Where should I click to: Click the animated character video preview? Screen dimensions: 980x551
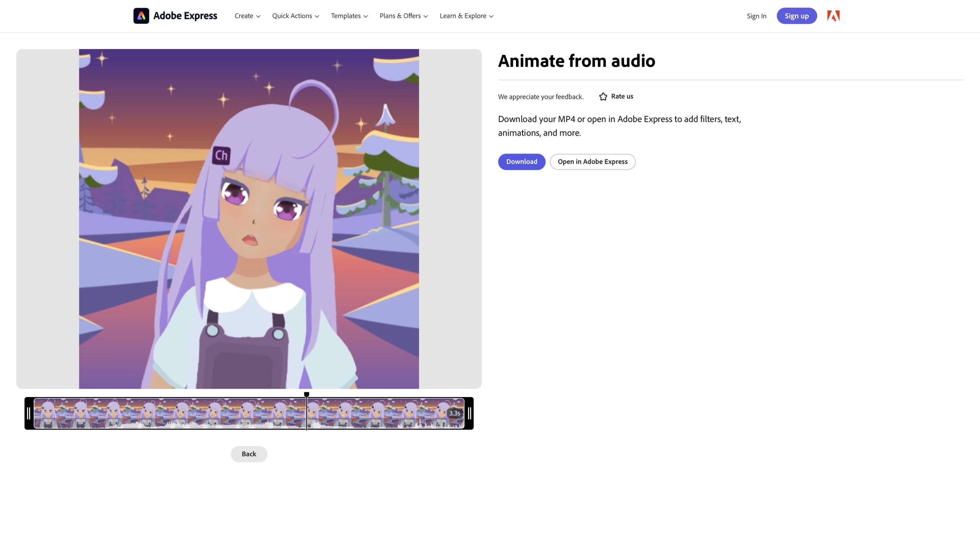point(249,219)
